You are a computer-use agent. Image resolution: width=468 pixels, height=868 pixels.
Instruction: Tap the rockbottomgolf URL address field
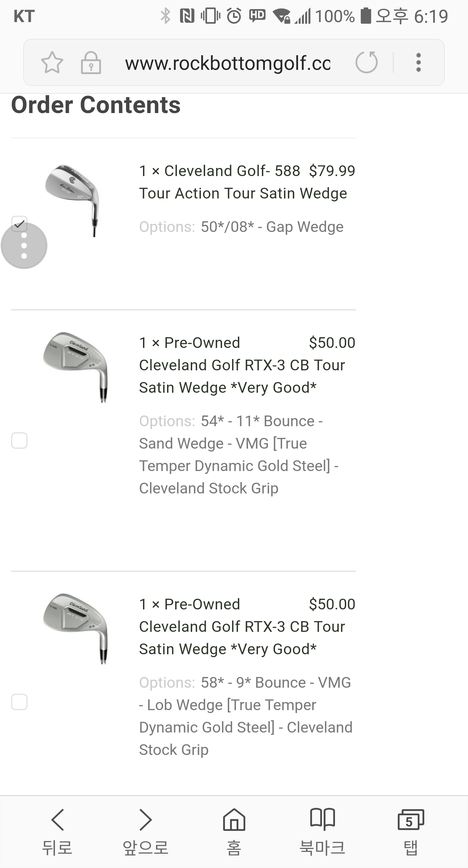227,63
